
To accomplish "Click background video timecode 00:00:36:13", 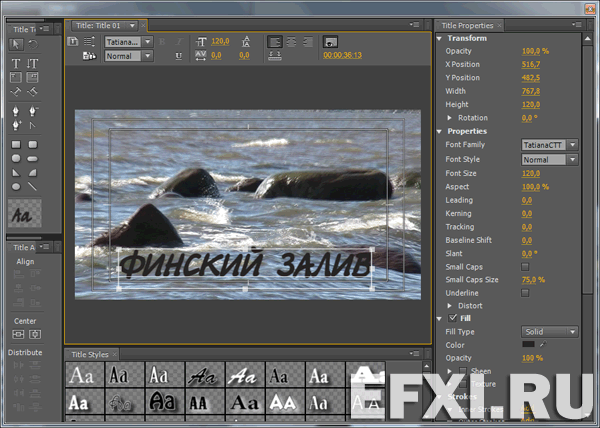I will [342, 55].
